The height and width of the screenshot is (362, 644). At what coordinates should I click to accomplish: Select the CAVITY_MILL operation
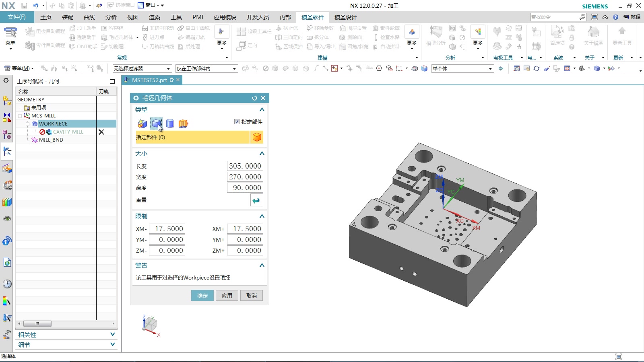(68, 132)
